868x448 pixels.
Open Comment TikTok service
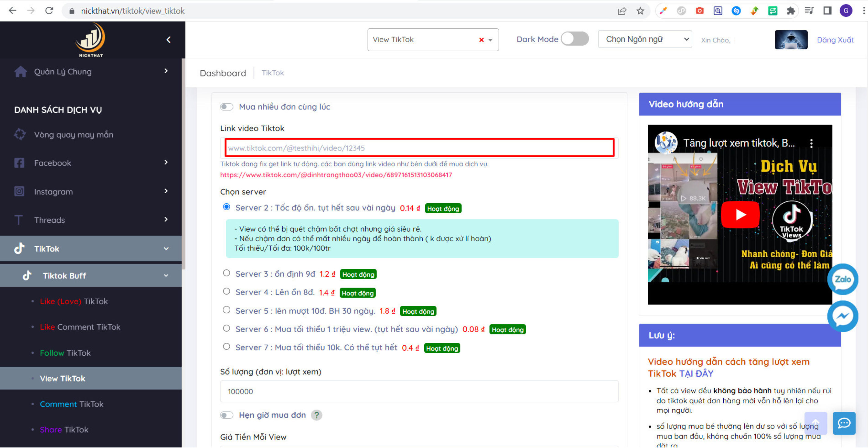[72, 404]
